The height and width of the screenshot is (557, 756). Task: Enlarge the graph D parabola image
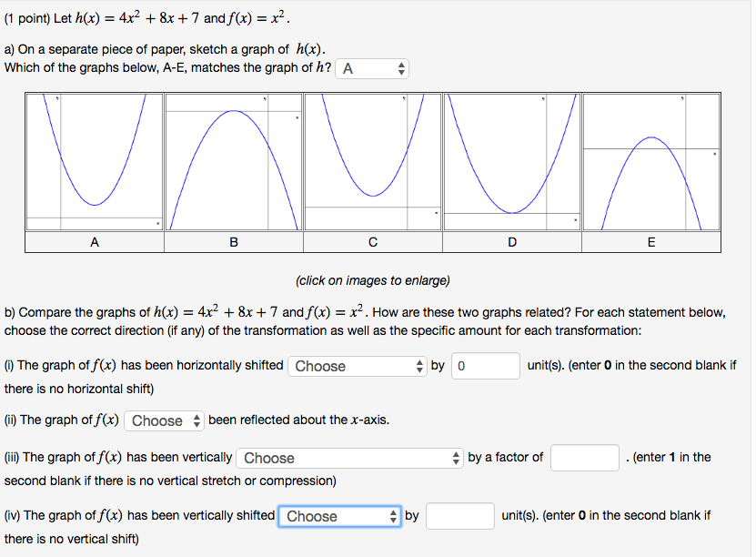tap(511, 160)
